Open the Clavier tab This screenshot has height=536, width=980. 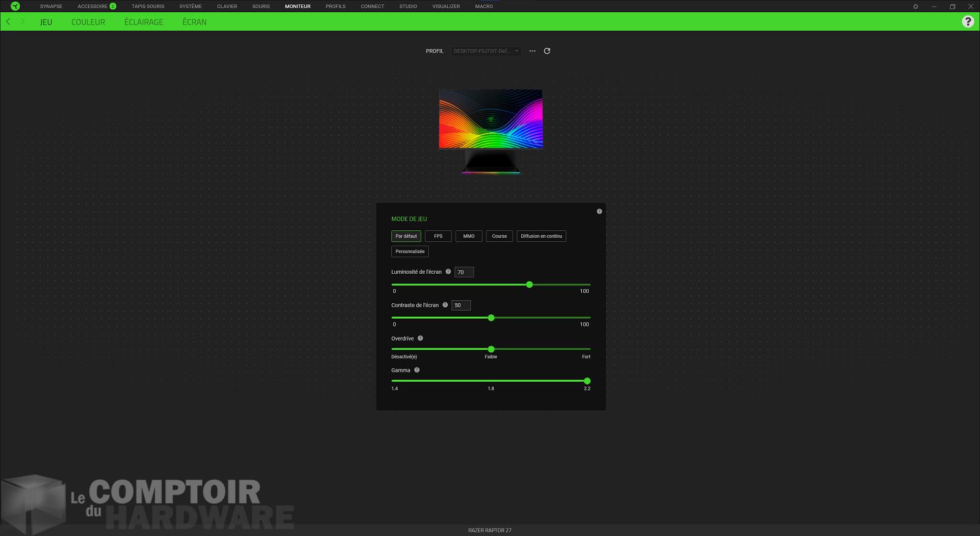click(x=227, y=6)
